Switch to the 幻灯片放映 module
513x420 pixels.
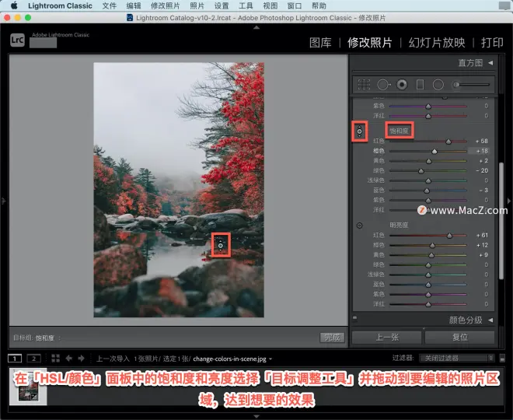click(437, 43)
